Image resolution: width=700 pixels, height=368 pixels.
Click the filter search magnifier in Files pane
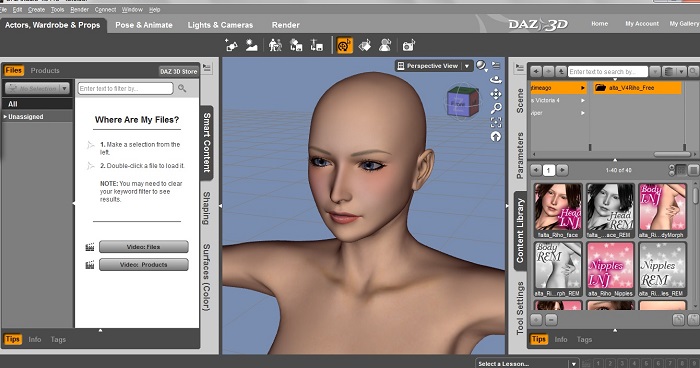click(x=182, y=88)
